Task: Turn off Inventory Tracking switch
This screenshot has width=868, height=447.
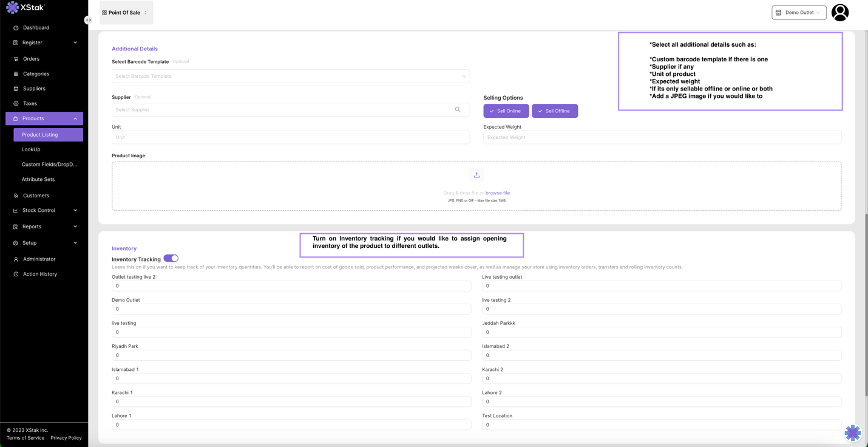Action: coord(171,259)
